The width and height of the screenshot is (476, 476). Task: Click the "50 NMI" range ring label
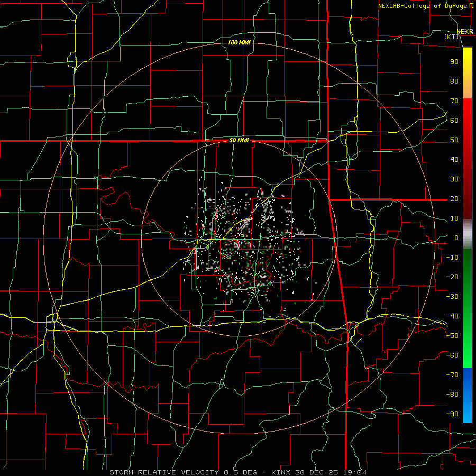coord(239,140)
